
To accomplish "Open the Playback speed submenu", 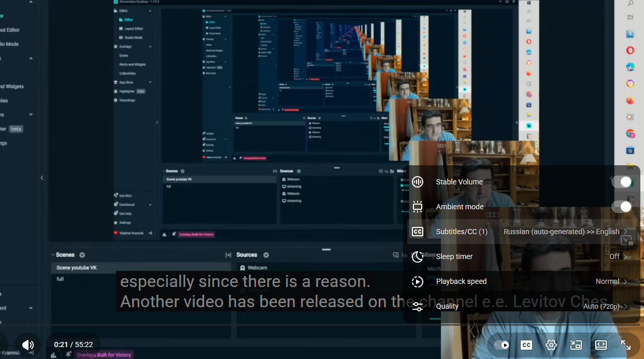I will point(522,281).
